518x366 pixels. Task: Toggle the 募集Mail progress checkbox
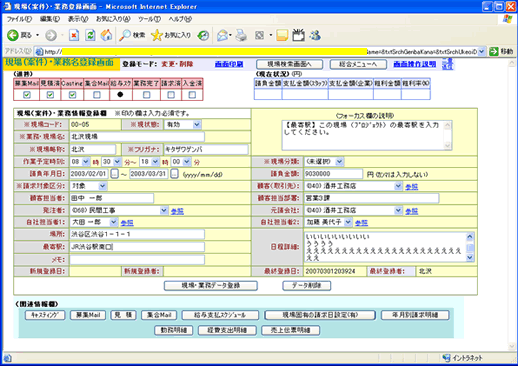tap(27, 95)
